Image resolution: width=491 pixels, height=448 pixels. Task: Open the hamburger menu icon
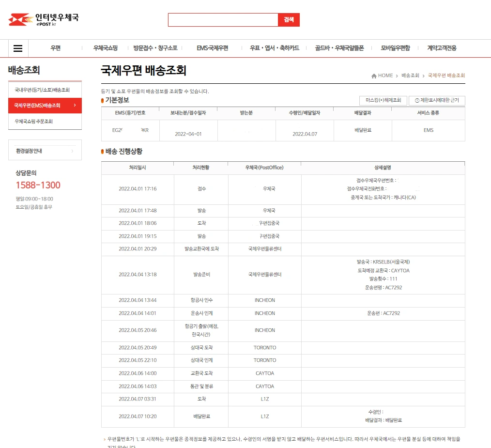point(18,48)
